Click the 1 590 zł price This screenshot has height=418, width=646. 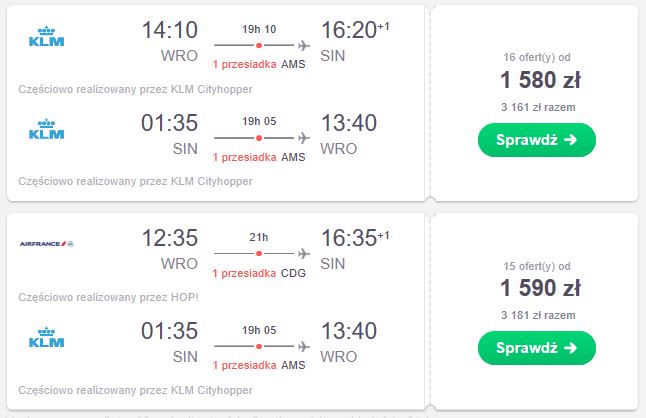click(540, 288)
